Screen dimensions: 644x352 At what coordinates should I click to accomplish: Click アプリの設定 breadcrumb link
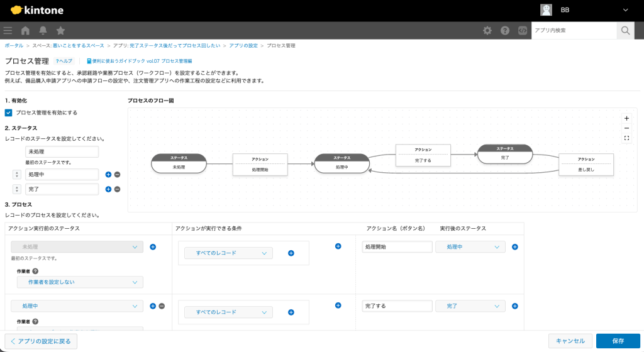[x=243, y=45]
